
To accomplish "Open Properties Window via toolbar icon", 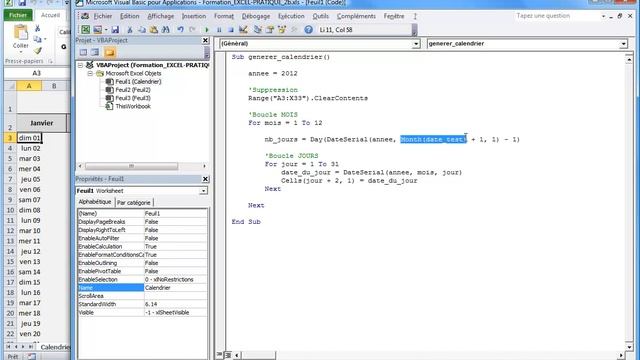I will pos(270,30).
